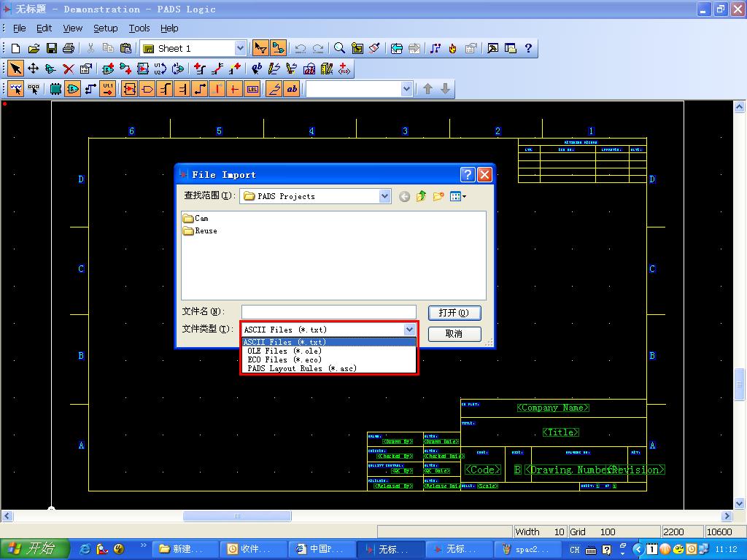Viewport: 747px width, 560px height.
Task: Toggle the arrow Select mode button
Action: (x=15, y=69)
